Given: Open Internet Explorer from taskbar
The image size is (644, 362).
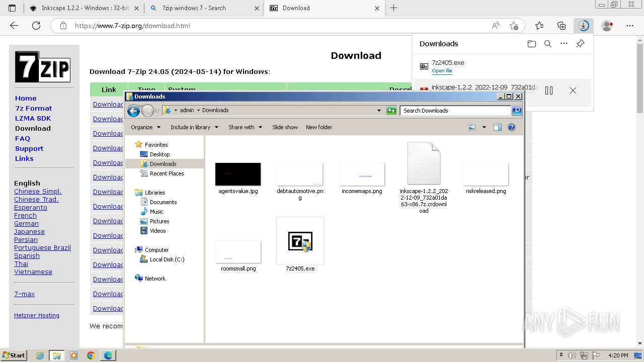Looking at the screenshot, I should click(40, 355).
